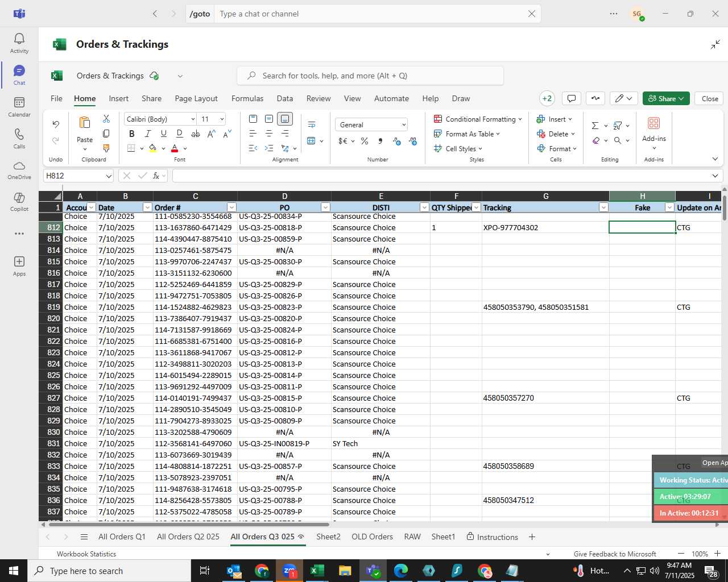The width and height of the screenshot is (728, 582).
Task: Open the font size 11 dropdown
Action: (222, 119)
